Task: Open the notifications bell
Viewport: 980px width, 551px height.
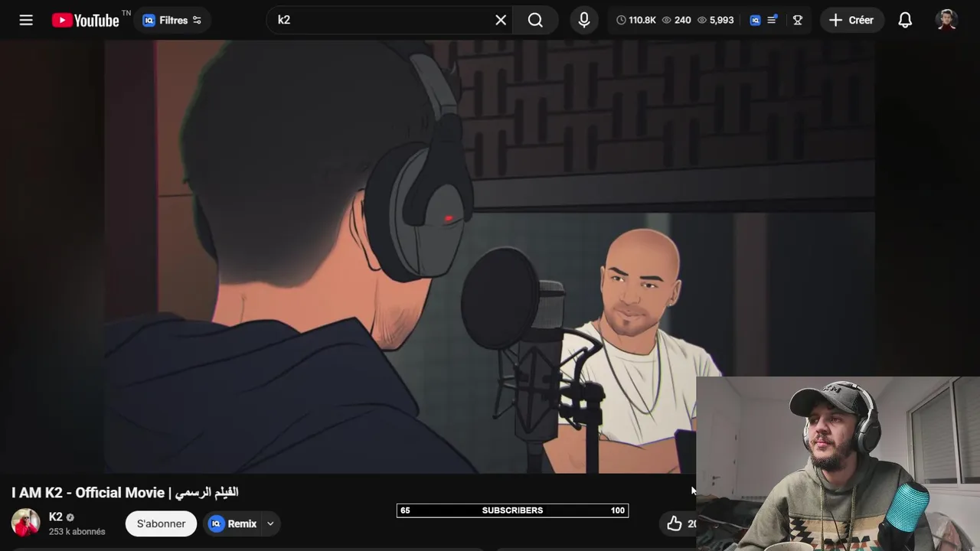Action: click(x=905, y=20)
